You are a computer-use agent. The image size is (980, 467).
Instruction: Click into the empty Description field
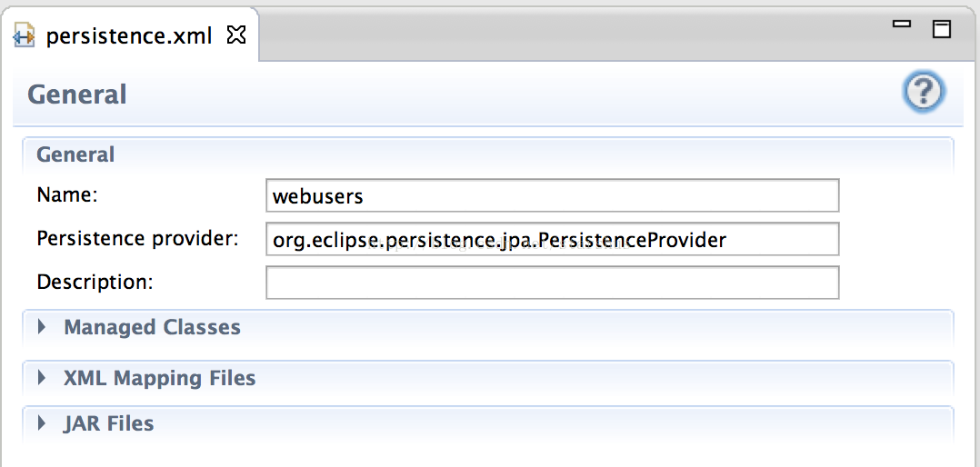point(553,283)
